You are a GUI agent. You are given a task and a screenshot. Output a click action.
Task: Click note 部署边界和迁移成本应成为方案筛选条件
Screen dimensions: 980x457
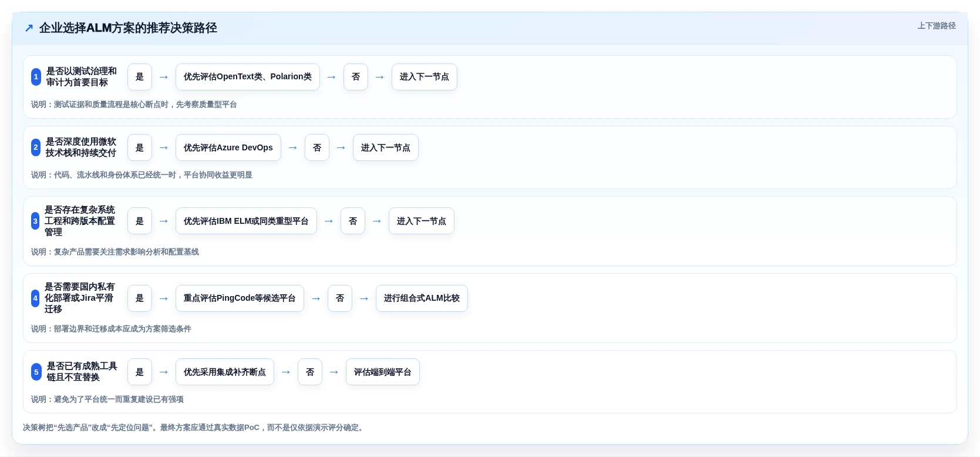[111, 329]
